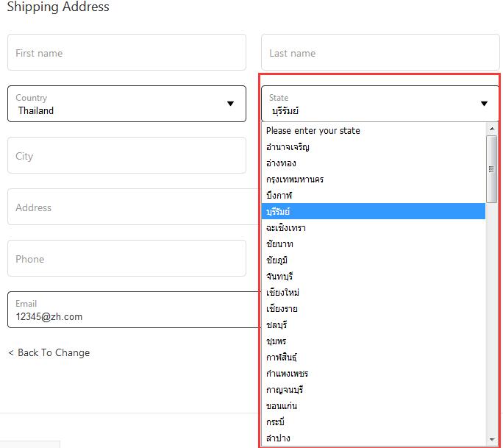
Task: Click the Email field containing 12345@zh.com
Action: 126,310
